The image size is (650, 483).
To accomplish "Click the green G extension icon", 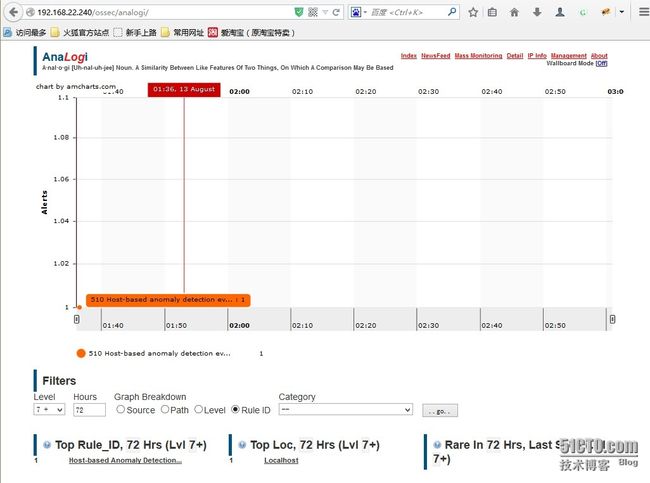I will pos(583,12).
